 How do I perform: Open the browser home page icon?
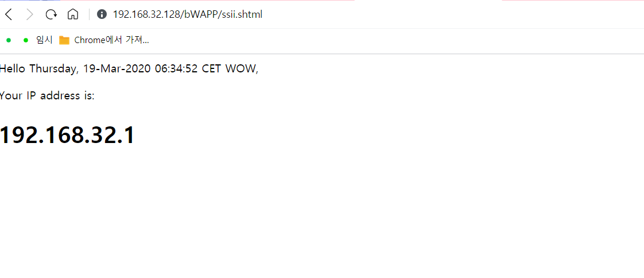73,15
